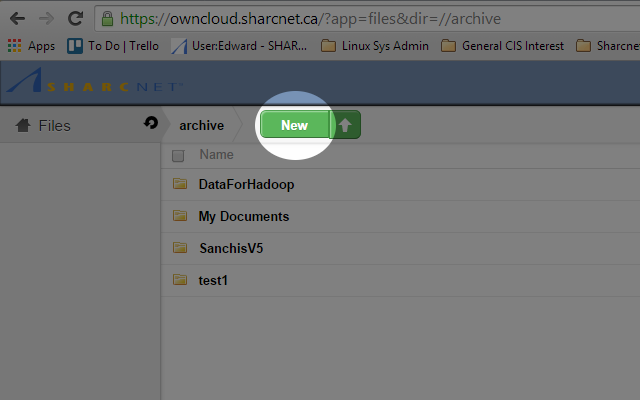Open the New file menu button
The height and width of the screenshot is (400, 640).
295,125
